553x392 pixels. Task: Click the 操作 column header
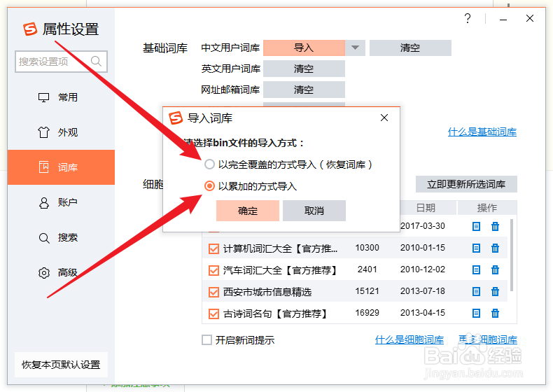[487, 208]
